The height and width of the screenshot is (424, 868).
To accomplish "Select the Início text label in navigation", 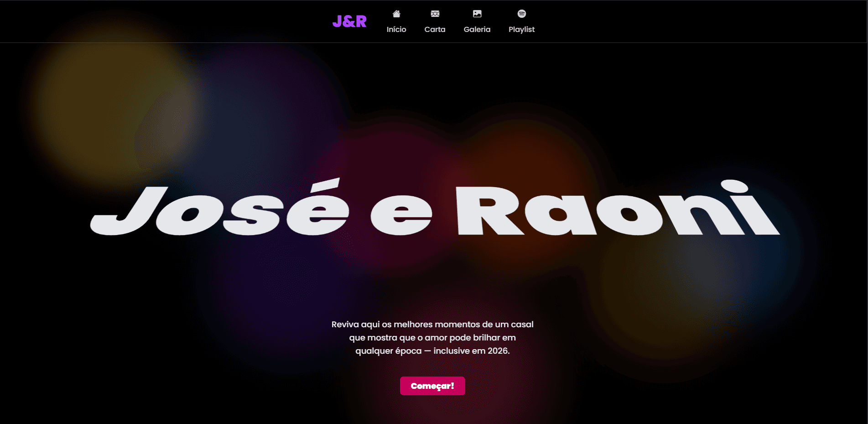I will (x=396, y=29).
